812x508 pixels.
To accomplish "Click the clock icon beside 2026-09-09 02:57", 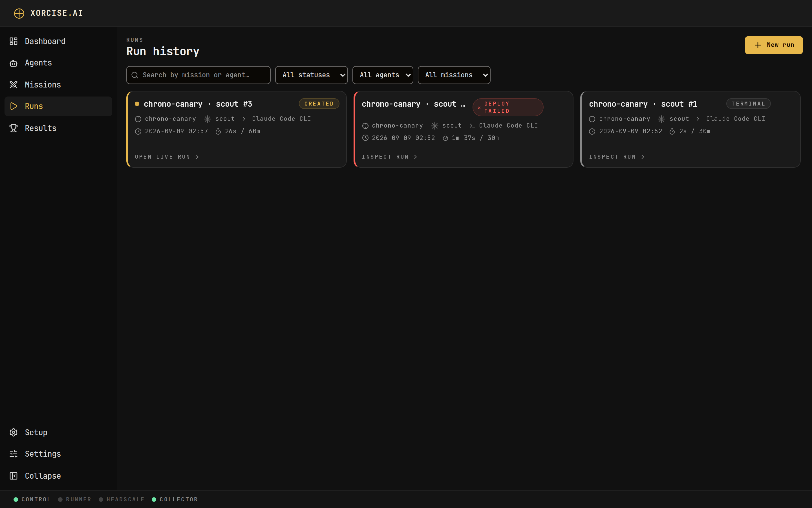I will click(138, 131).
